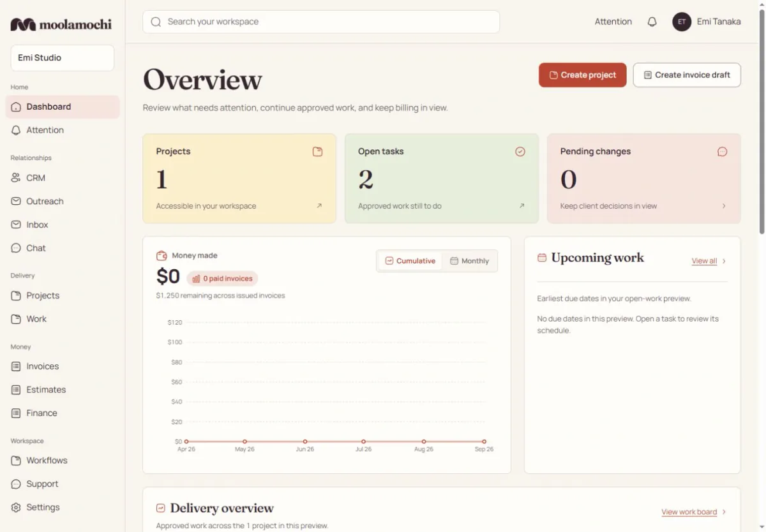Click the Dashboard home icon in sidebar
The height and width of the screenshot is (532, 766).
pos(16,107)
